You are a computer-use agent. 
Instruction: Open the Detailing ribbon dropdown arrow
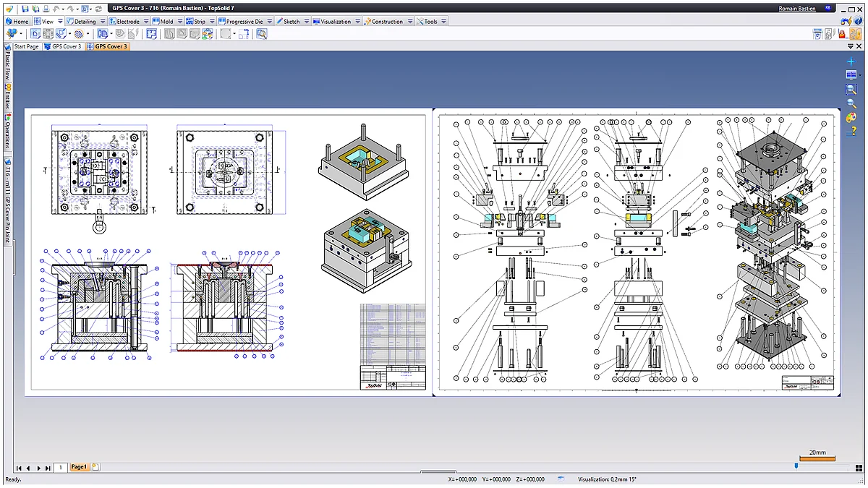(101, 22)
